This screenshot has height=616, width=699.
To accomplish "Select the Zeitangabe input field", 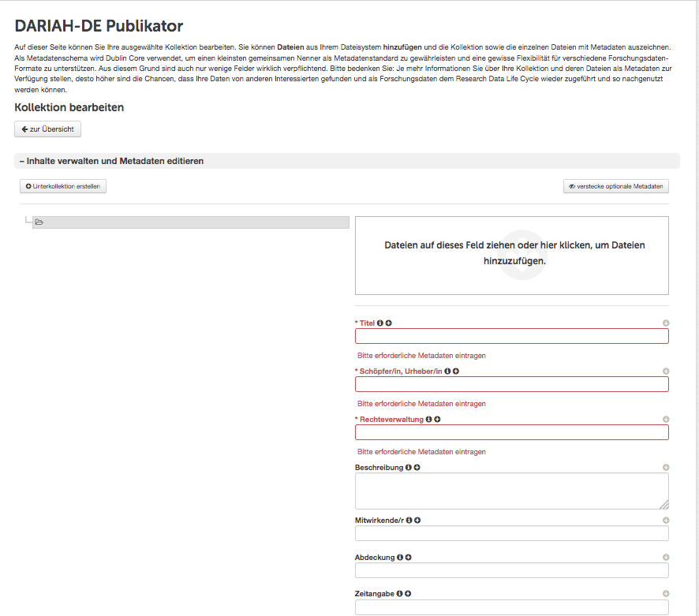I will (x=512, y=607).
